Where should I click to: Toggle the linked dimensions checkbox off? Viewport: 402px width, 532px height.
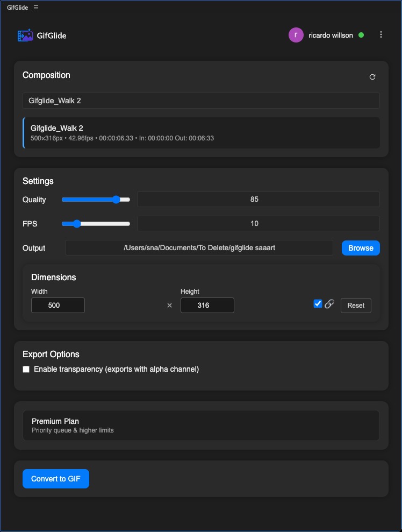pyautogui.click(x=317, y=303)
